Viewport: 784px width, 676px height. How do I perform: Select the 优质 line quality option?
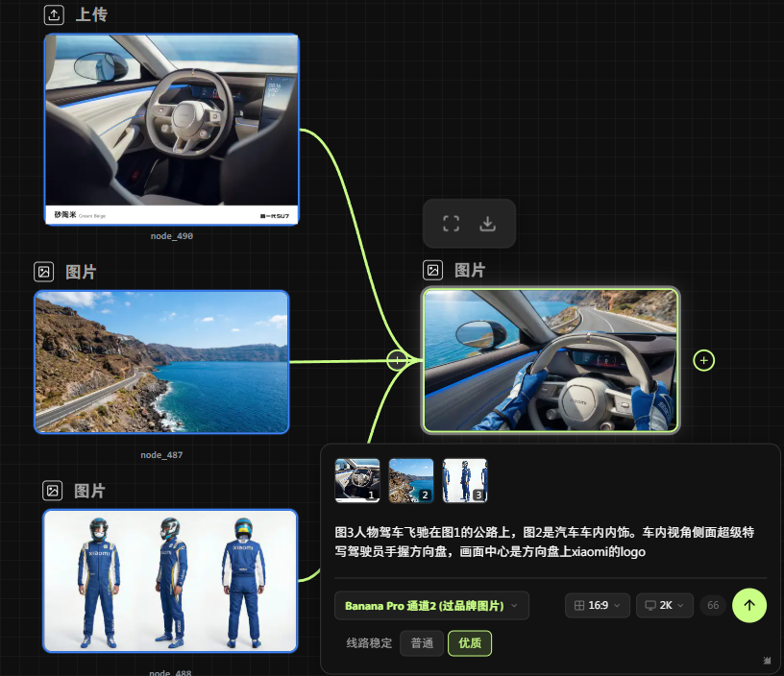470,643
